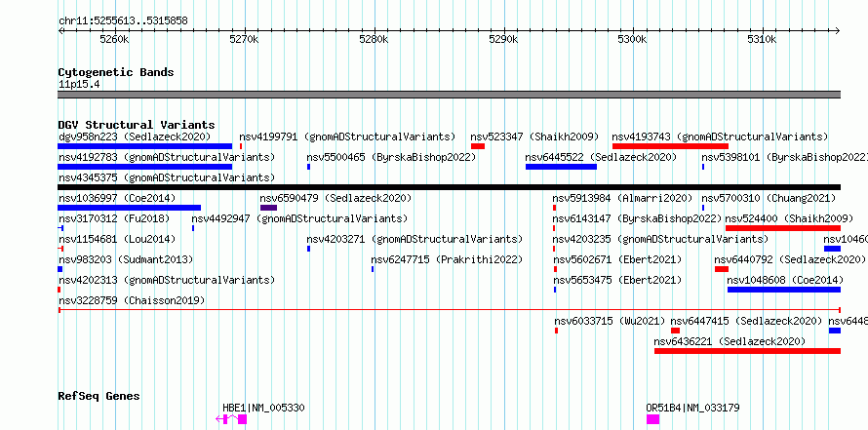The height and width of the screenshot is (430, 868).
Task: Click nsv5500465 (ByrskaBishop2022) label
Action: (x=391, y=157)
